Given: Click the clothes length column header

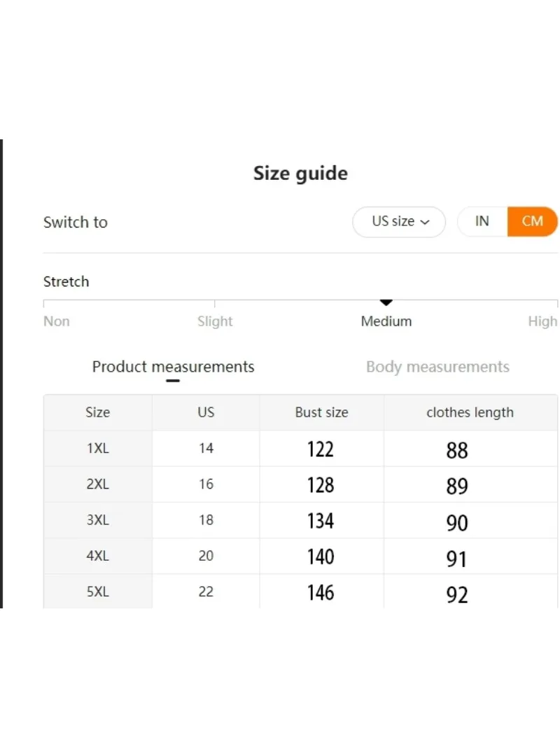Looking at the screenshot, I should [x=470, y=412].
